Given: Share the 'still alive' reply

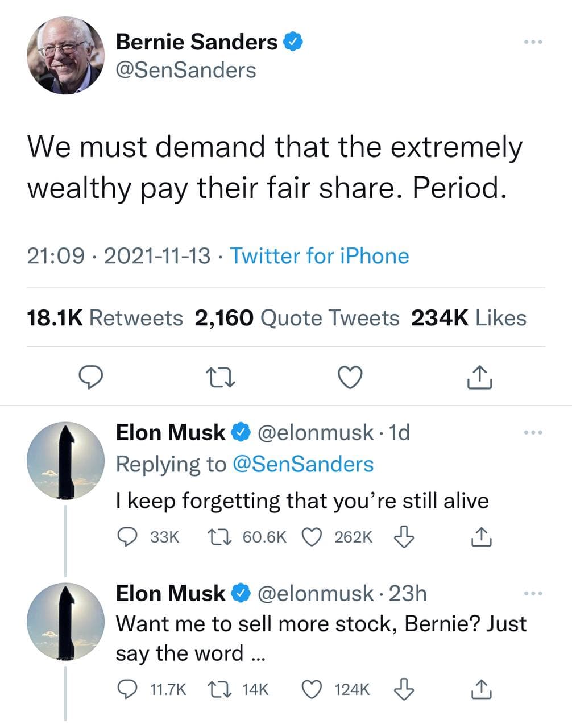Looking at the screenshot, I should 480,536.
